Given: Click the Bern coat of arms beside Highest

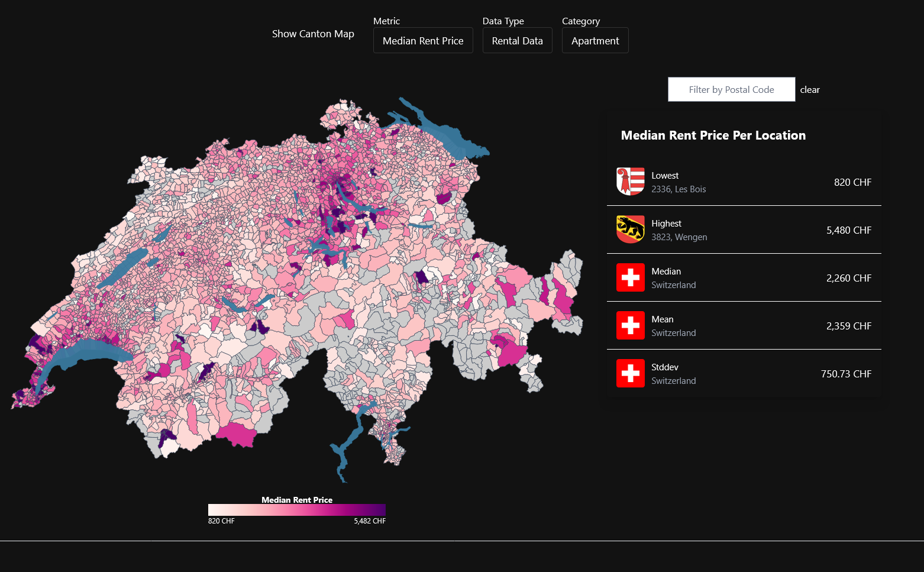Looking at the screenshot, I should coord(630,230).
